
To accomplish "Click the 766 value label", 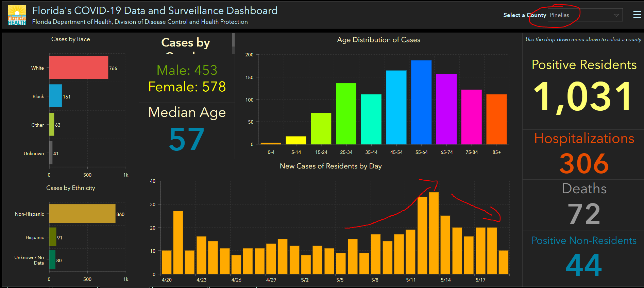I will tap(113, 68).
